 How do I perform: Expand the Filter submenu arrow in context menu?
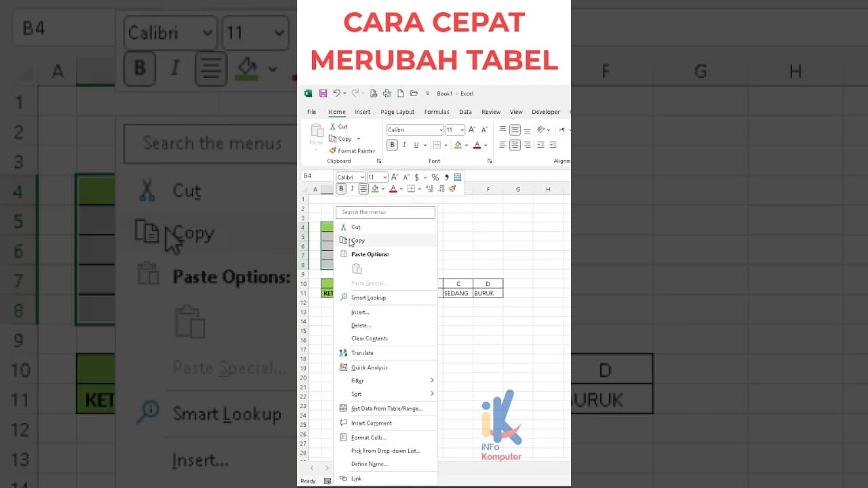432,380
